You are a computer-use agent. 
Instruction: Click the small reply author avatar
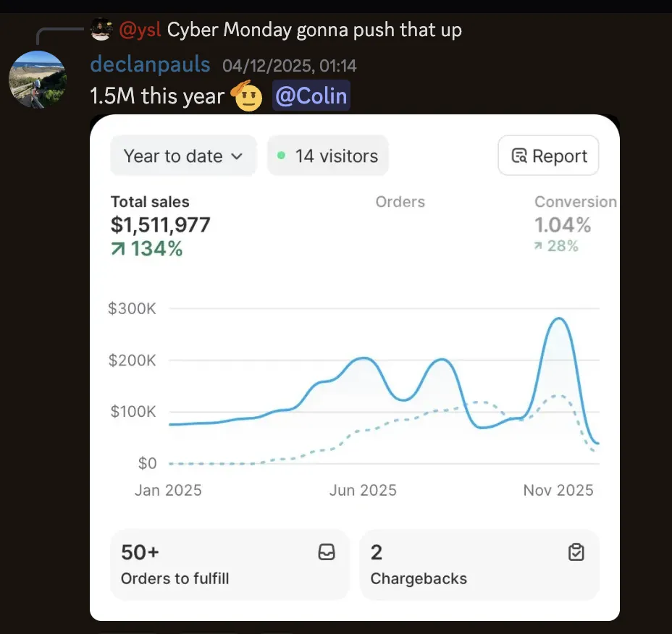(101, 30)
